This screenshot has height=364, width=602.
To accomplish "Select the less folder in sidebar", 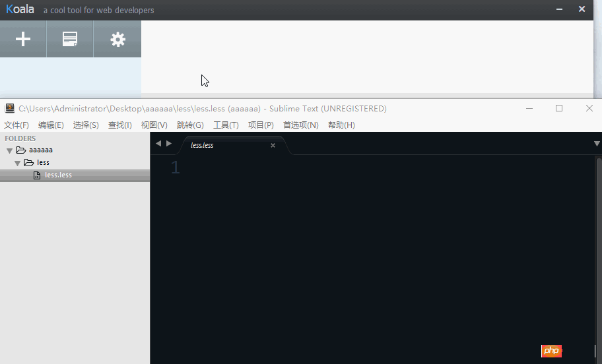I will tap(43, 162).
